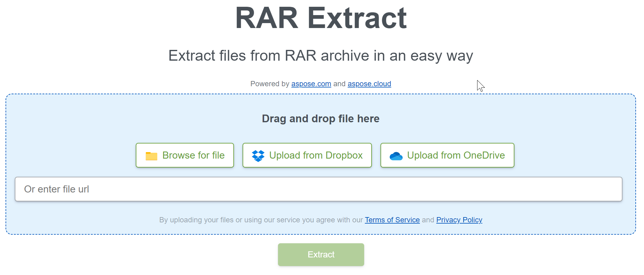Choose Upload from Dropbox text
This screenshot has width=644, height=275.
point(316,156)
